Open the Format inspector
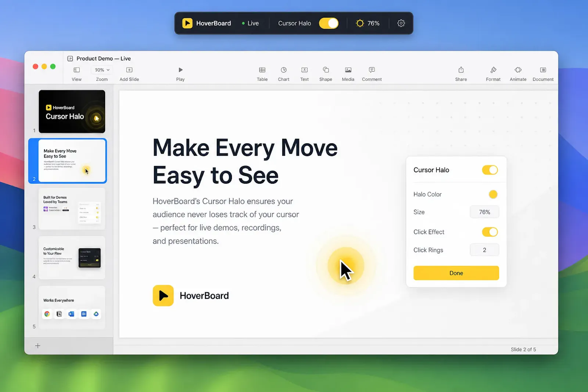The height and width of the screenshot is (392, 588). [x=493, y=70]
